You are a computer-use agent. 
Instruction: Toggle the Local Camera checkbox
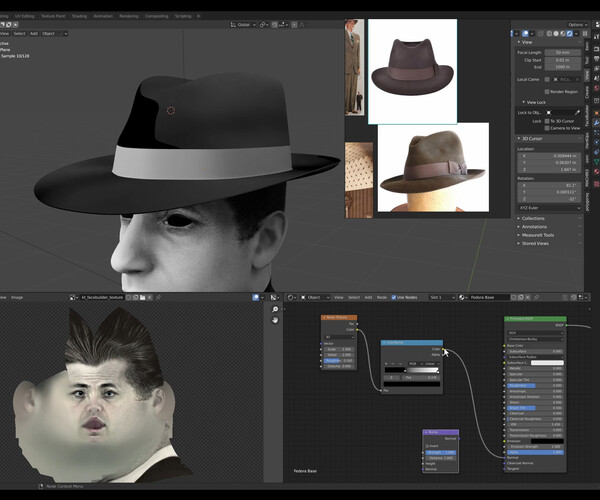point(547,79)
